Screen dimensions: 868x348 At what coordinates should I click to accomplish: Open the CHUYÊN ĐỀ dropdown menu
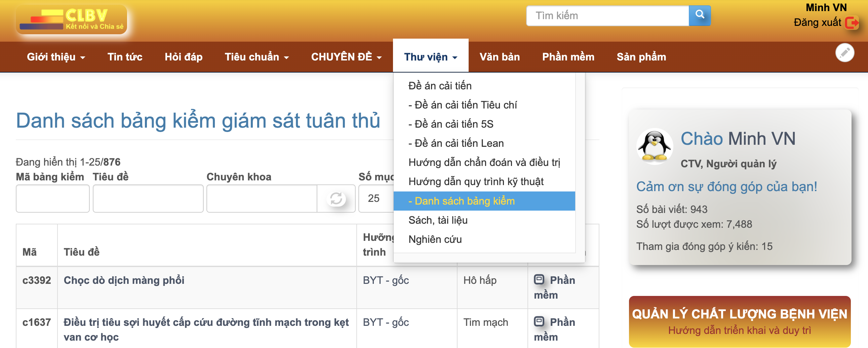[346, 57]
